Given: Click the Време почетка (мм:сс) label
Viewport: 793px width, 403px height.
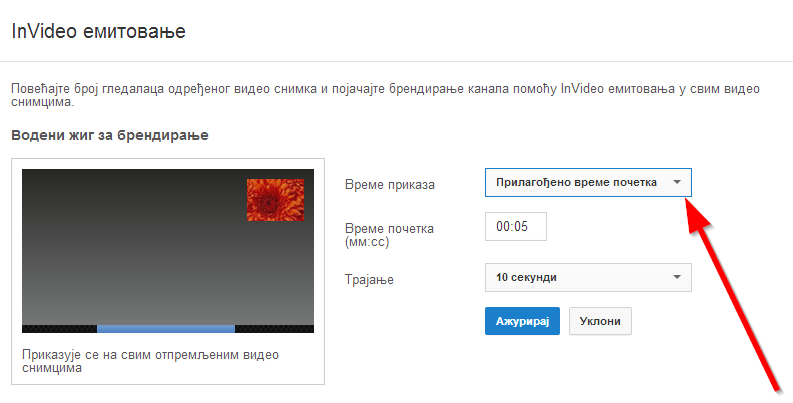Looking at the screenshot, I should click(x=389, y=235).
